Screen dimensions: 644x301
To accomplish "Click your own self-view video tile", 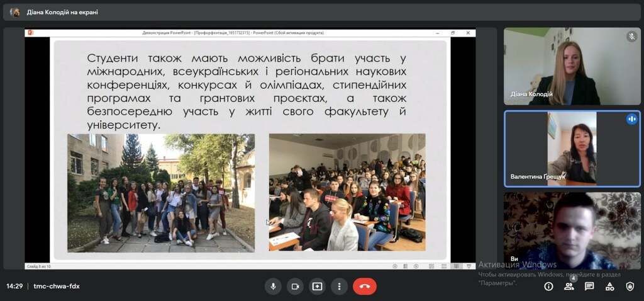I will (x=572, y=230).
